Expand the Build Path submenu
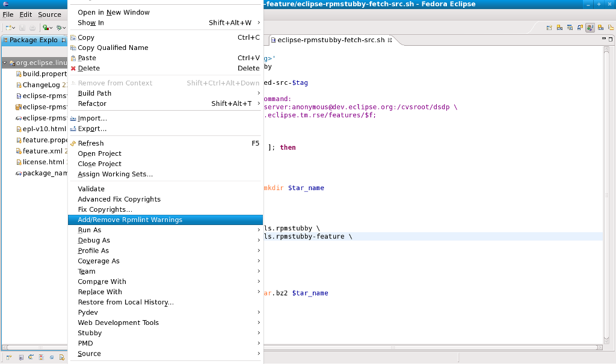The width and height of the screenshot is (616, 364). coord(165,93)
